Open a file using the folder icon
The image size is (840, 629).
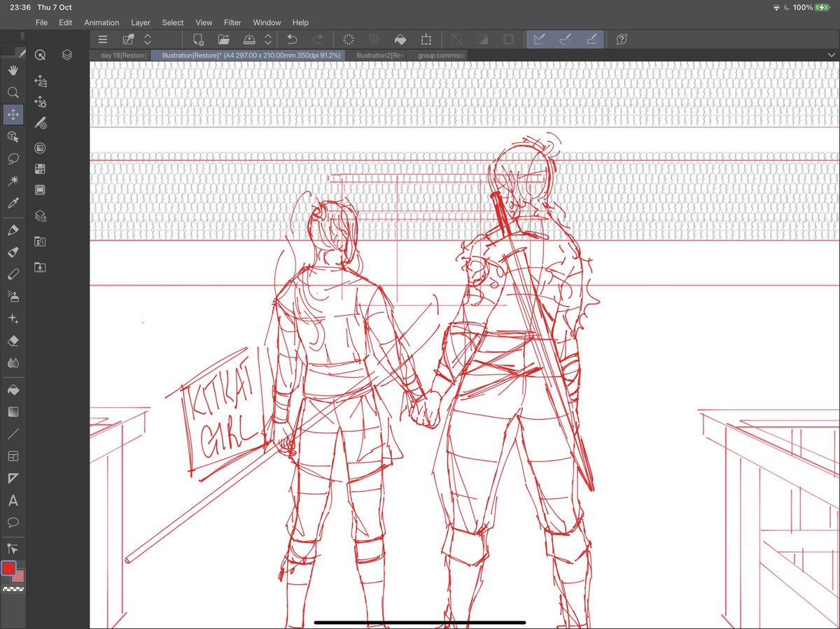coord(223,40)
